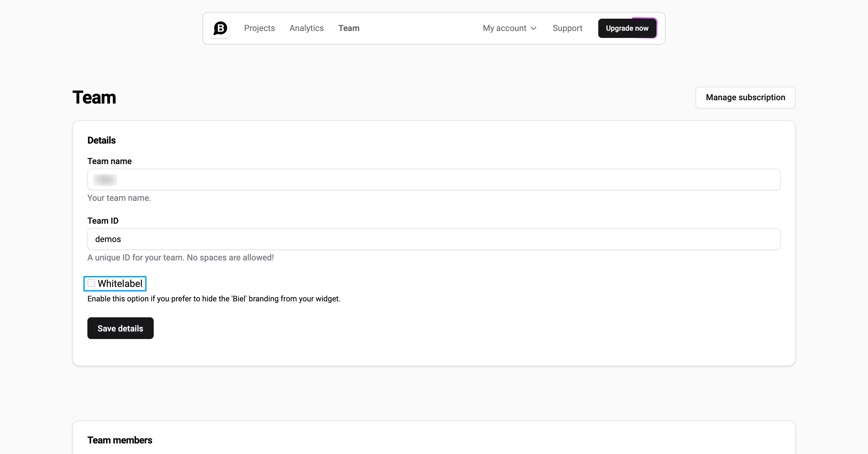Click the Details section heading

point(102,140)
